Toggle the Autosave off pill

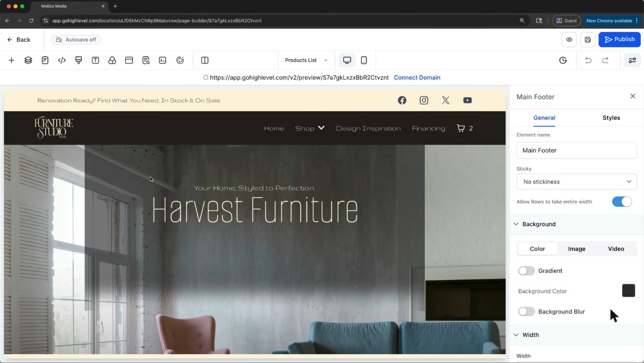[76, 40]
